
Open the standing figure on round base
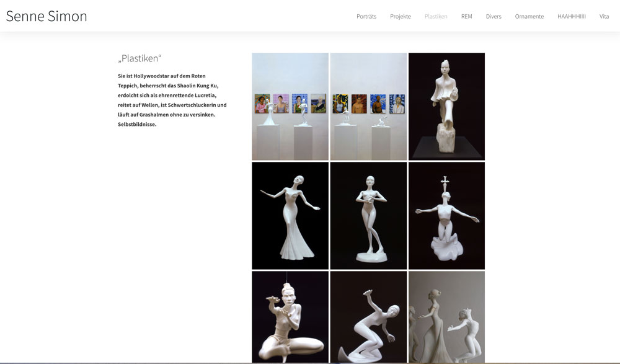368,215
